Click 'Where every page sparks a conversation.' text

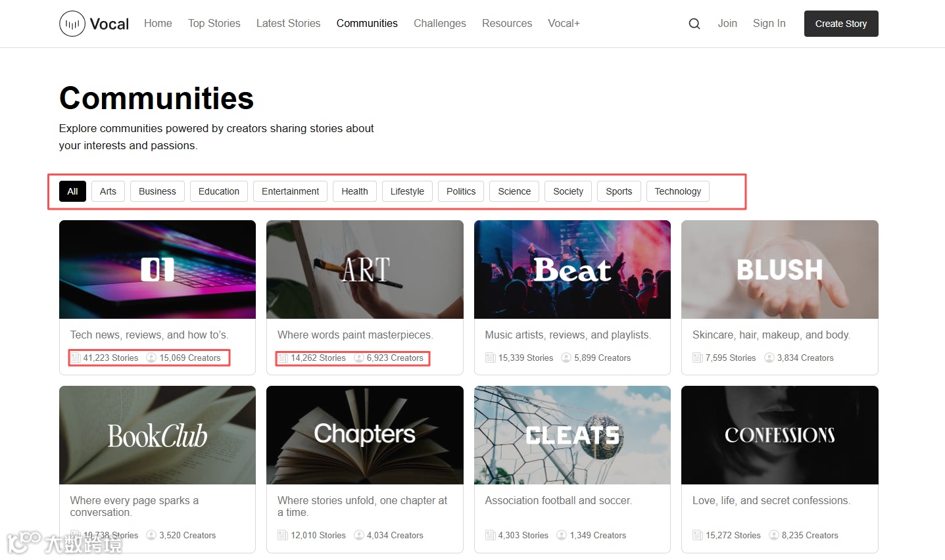pos(134,506)
